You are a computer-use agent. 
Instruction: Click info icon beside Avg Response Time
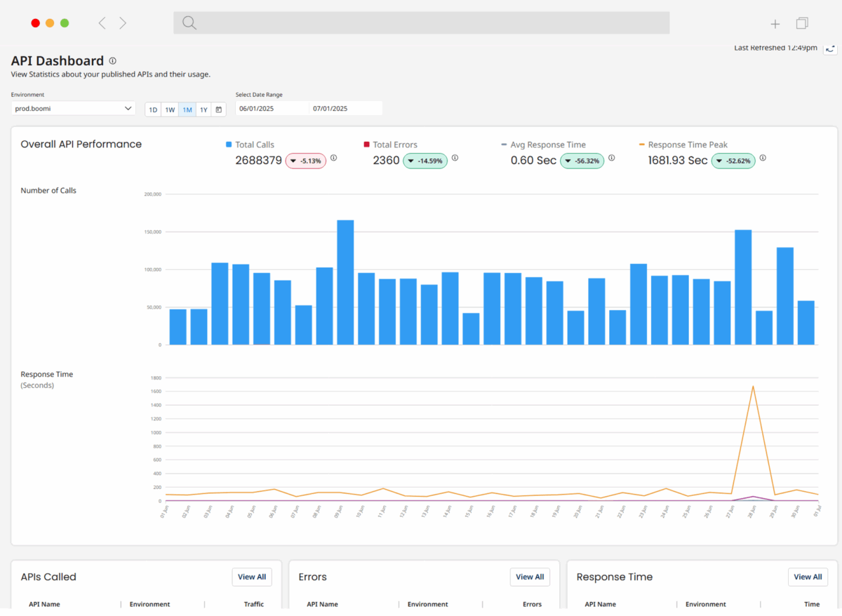pyautogui.click(x=611, y=158)
